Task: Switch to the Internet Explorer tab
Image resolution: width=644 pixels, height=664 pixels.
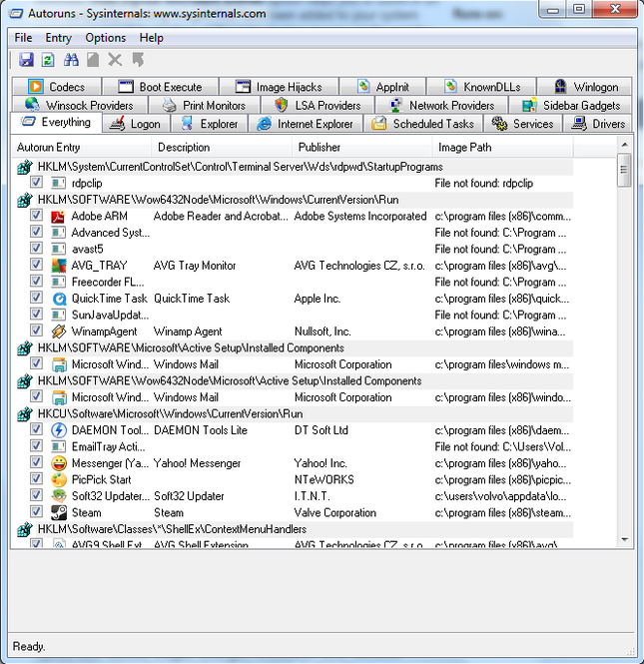Action: pyautogui.click(x=306, y=124)
